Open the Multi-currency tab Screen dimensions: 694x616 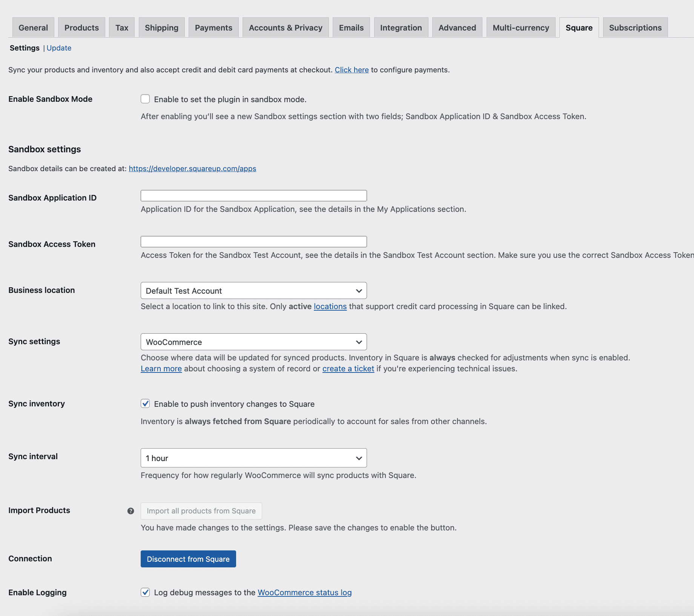click(x=520, y=27)
